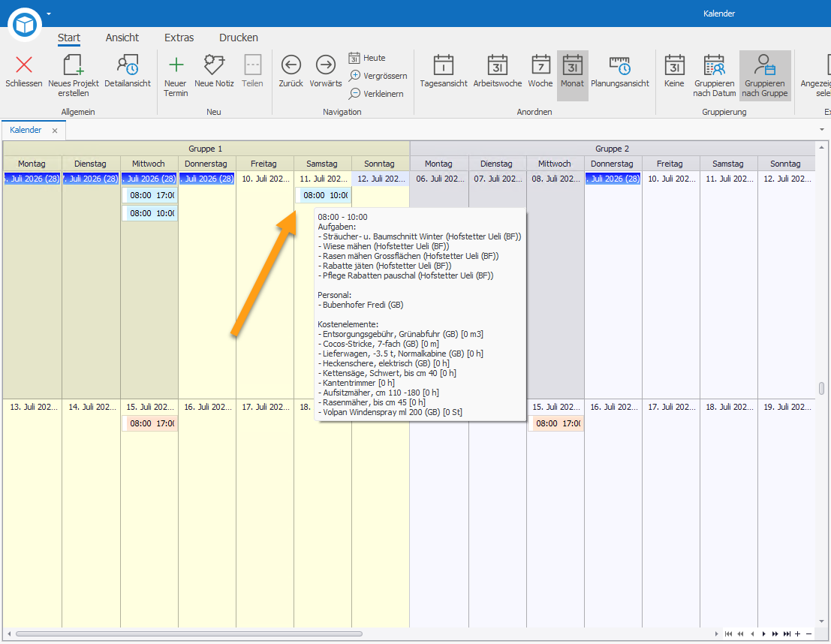Screen dimensions: 831x644
Task: Open quick access dropdown beside logo
Action: [x=49, y=14]
